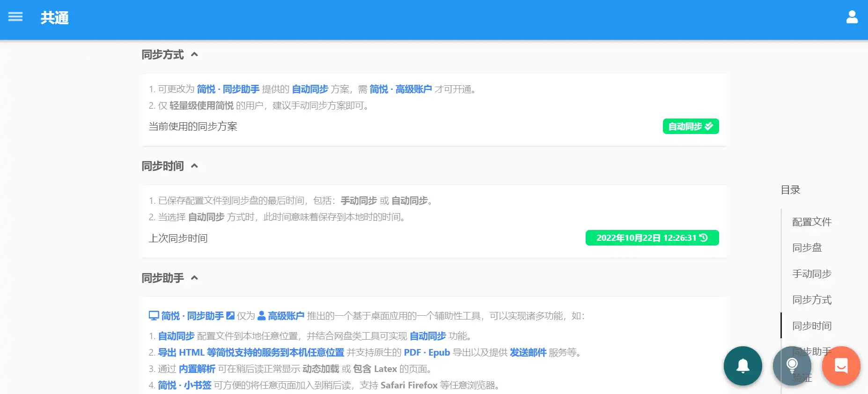868x394 pixels.
Task: Click the 目录 heading in sidebar
Action: [790, 190]
